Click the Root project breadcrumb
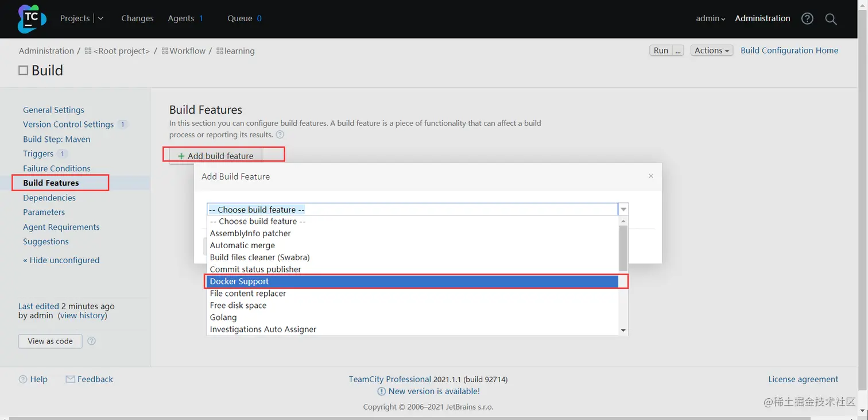This screenshot has height=420, width=868. pos(121,51)
